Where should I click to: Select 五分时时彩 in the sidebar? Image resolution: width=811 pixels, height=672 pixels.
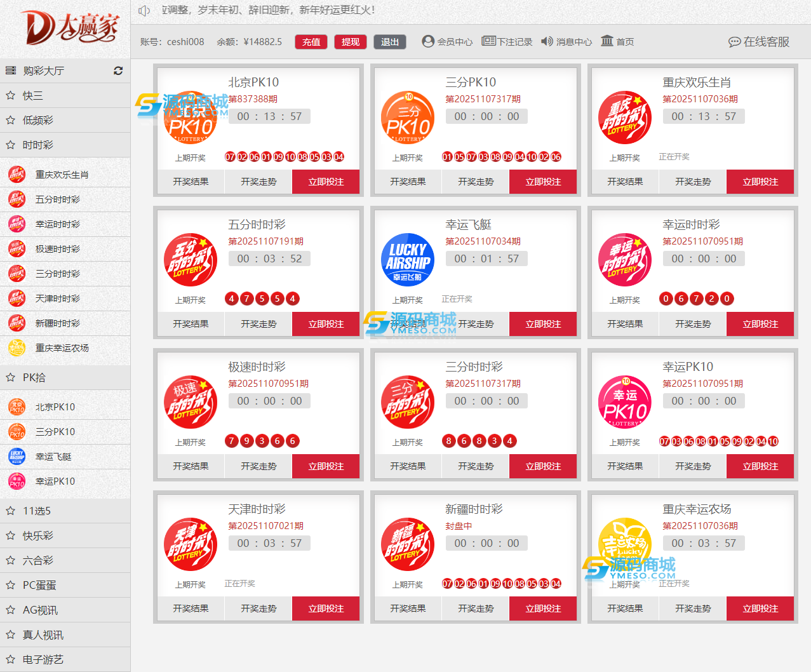57,199
